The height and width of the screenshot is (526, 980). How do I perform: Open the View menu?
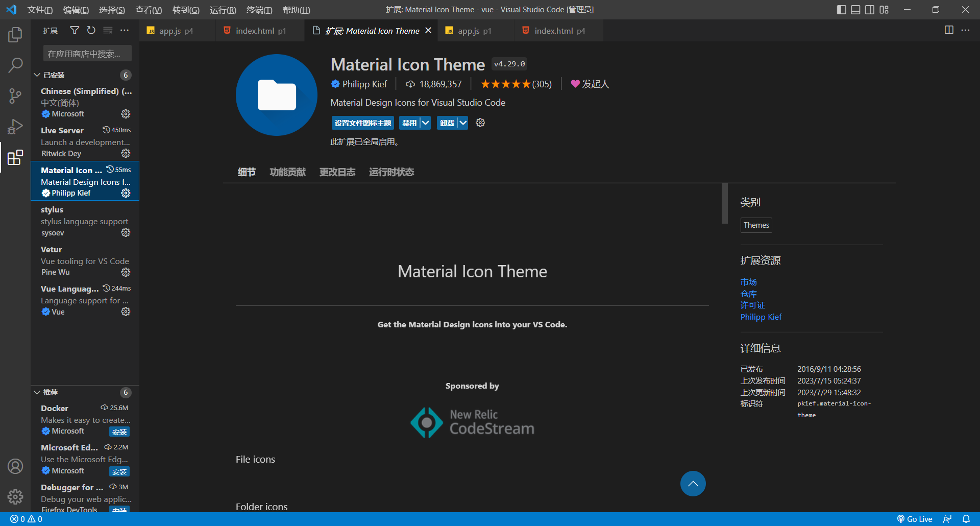[x=149, y=10]
